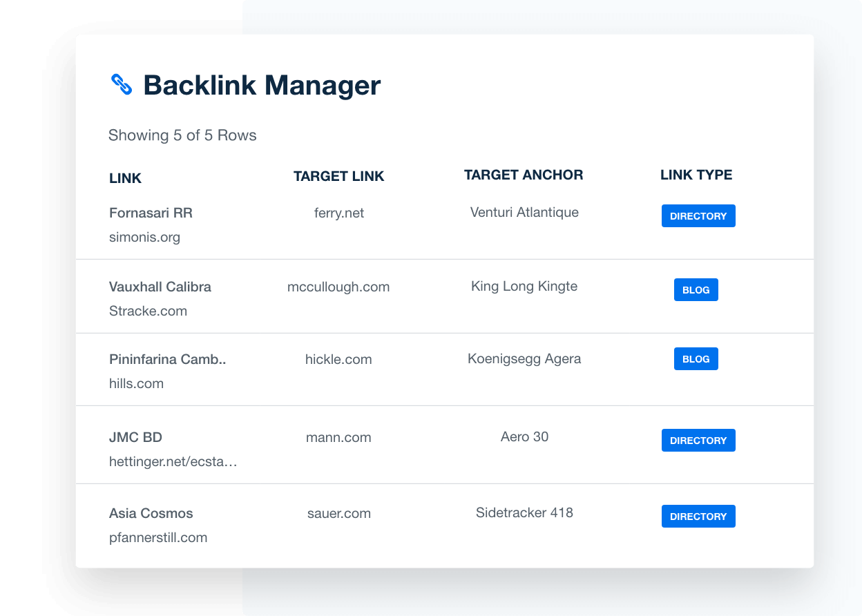Click the BLOG badge for Vauxhall Calibra
The image size is (862, 616).
(x=696, y=290)
